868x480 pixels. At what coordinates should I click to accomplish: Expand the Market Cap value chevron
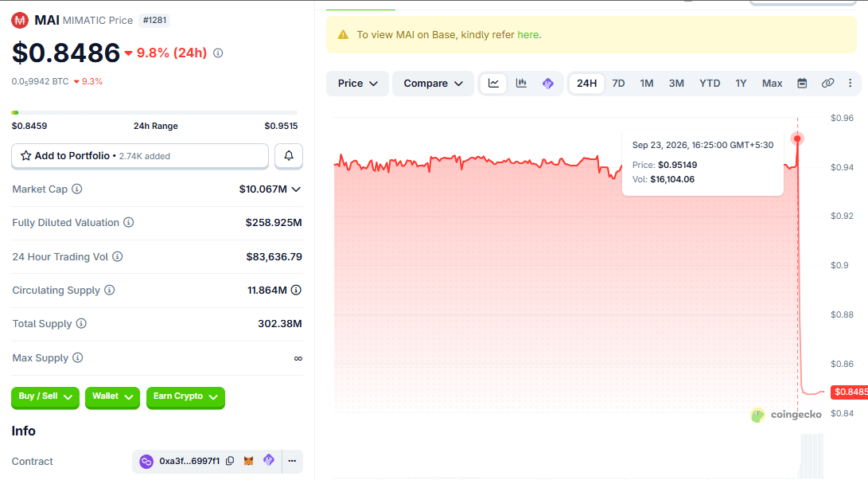coord(296,189)
